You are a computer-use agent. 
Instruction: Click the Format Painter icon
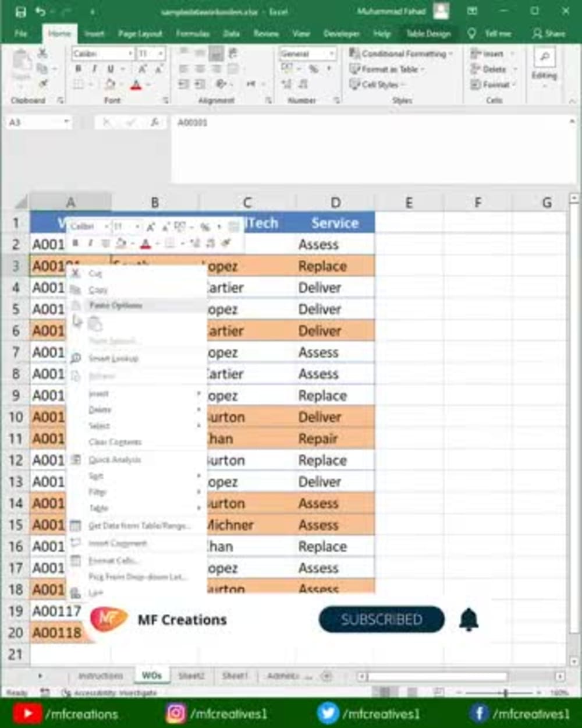coord(43,84)
